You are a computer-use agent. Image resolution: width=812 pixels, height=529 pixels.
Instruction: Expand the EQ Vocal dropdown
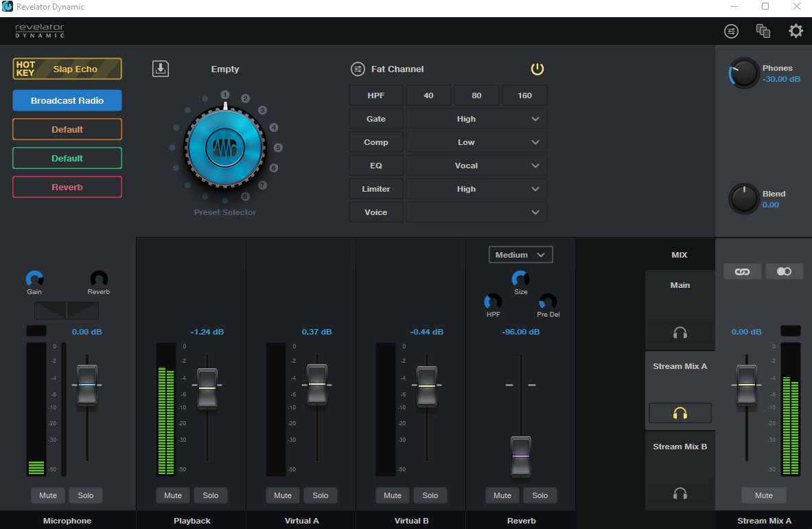(476, 165)
